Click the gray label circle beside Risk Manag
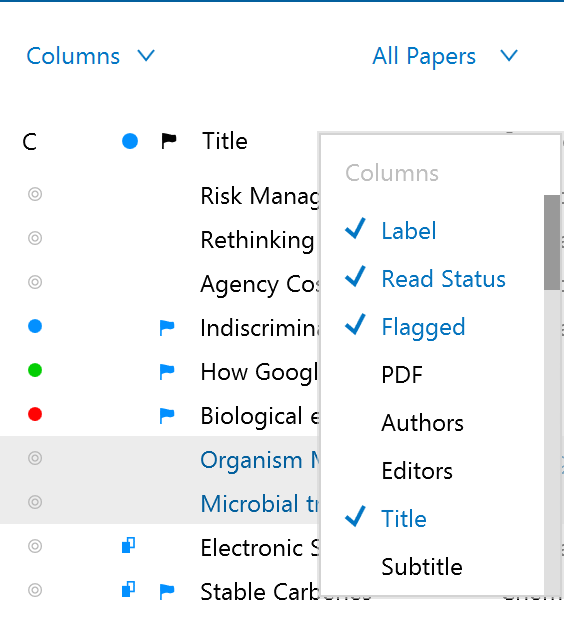564x624 pixels. click(35, 194)
